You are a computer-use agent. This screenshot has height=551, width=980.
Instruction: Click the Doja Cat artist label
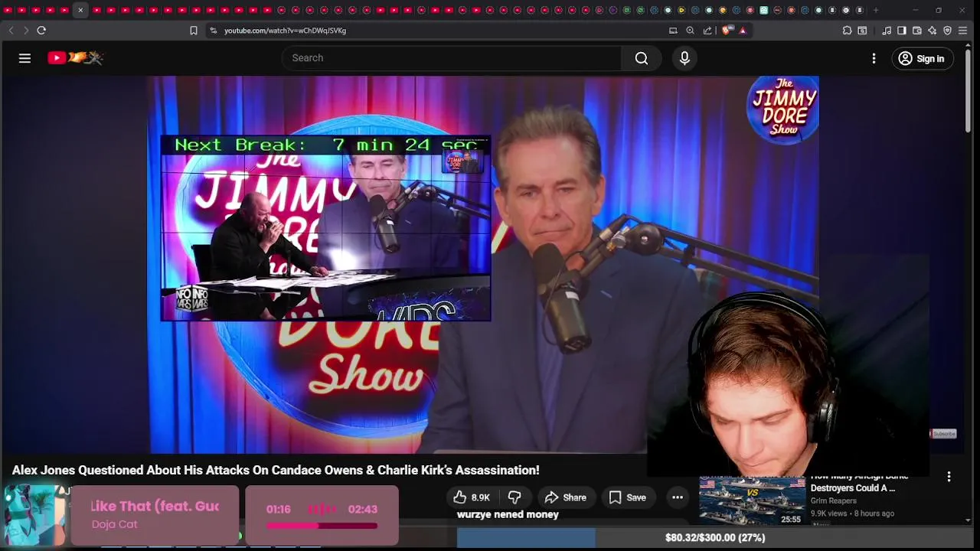(x=114, y=525)
